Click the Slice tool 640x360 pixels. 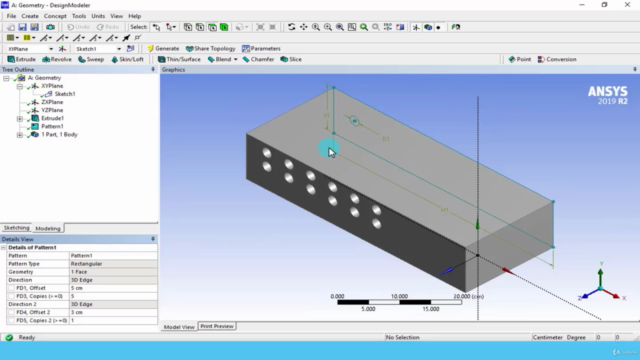click(291, 60)
